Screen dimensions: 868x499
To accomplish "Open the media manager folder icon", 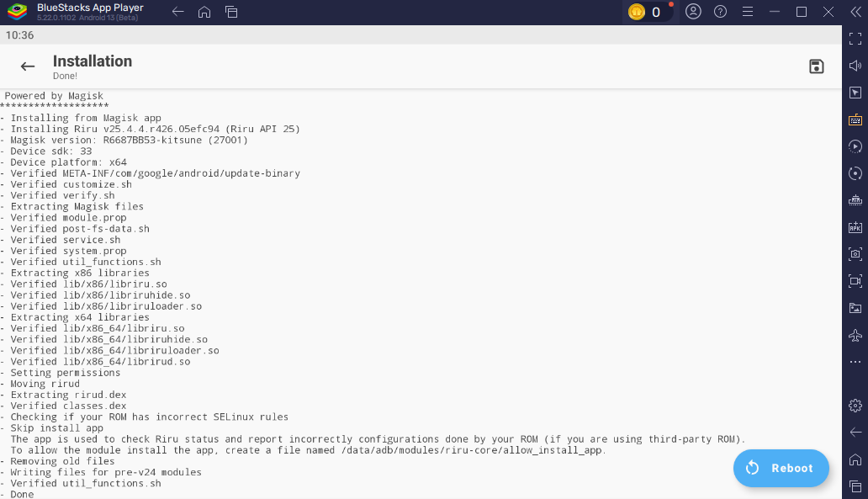I will 855,308.
